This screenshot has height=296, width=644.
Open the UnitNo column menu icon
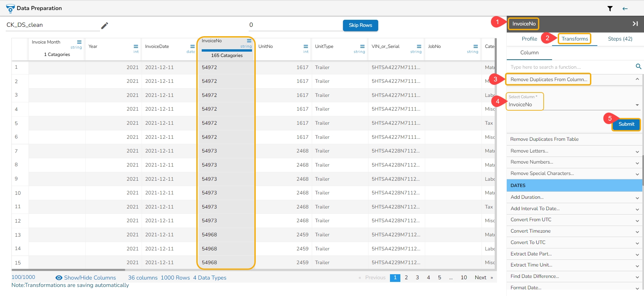click(x=306, y=47)
